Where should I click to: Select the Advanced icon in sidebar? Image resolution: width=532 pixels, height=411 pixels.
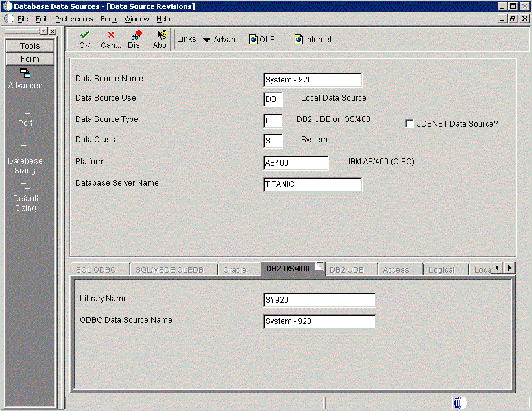pyautogui.click(x=25, y=73)
